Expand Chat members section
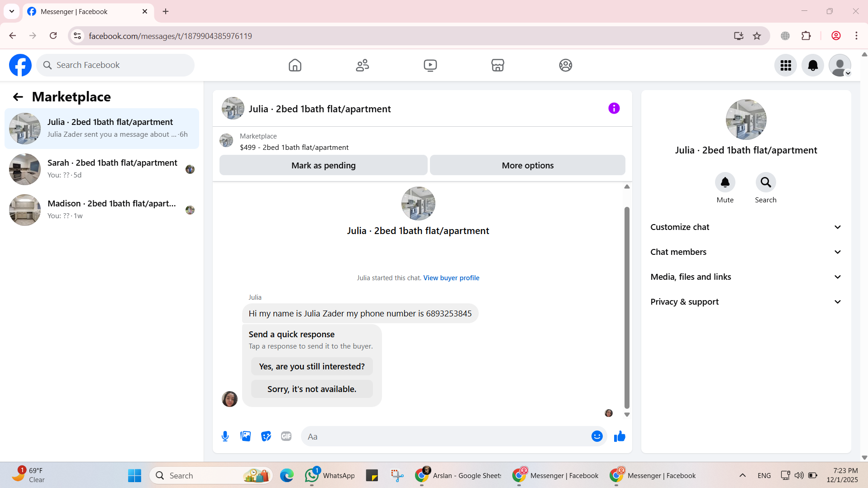The image size is (868, 488). [x=746, y=252]
